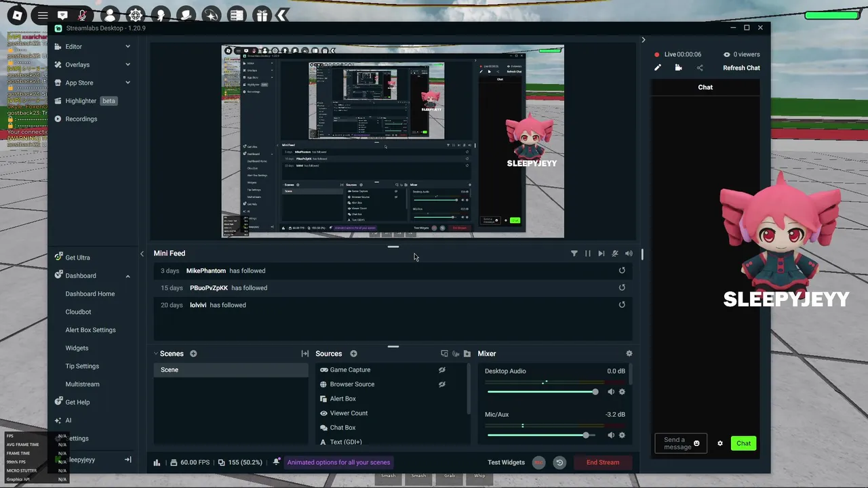This screenshot has width=868, height=488.
Task: Click the scene transitions icon
Action: [305, 354]
